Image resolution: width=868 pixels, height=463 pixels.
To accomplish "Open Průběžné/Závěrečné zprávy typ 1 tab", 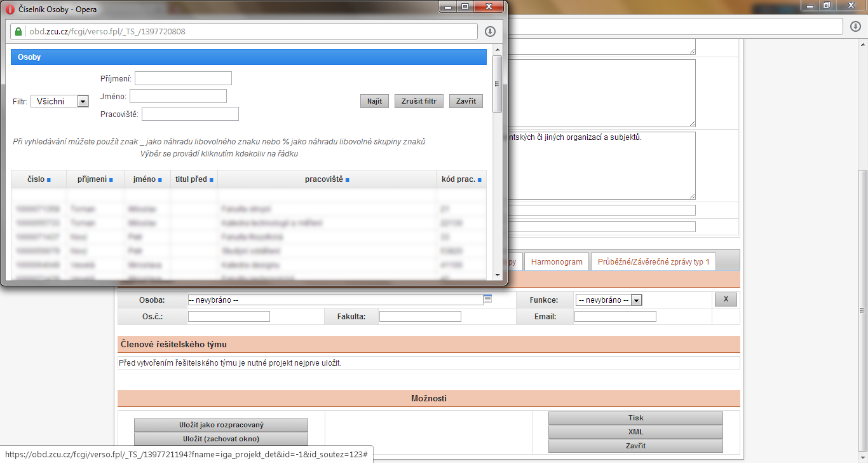I will pos(654,261).
